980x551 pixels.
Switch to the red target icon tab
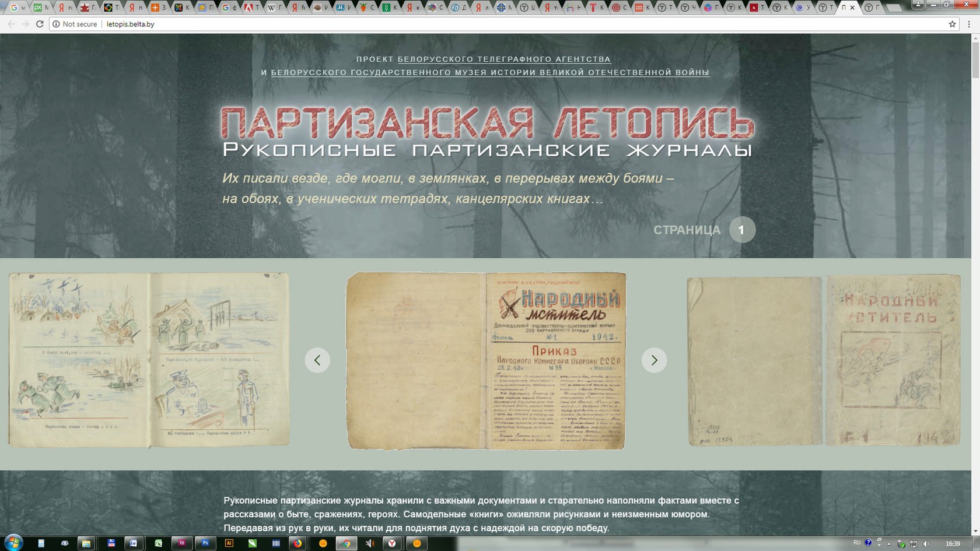[x=619, y=8]
